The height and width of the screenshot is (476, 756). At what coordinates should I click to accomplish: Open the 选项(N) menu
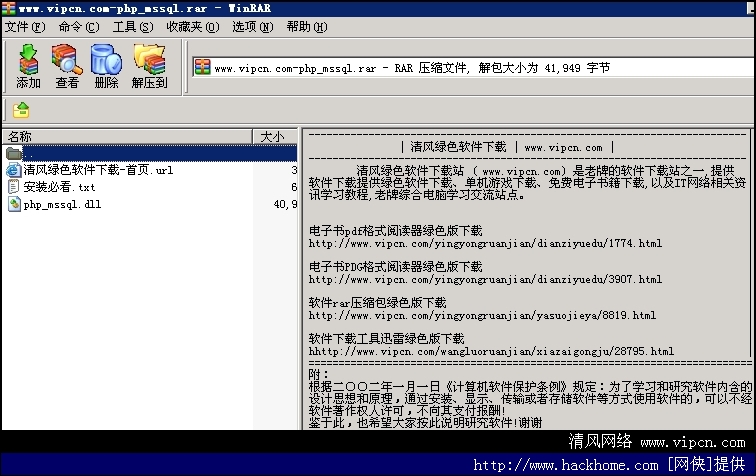coord(253,27)
